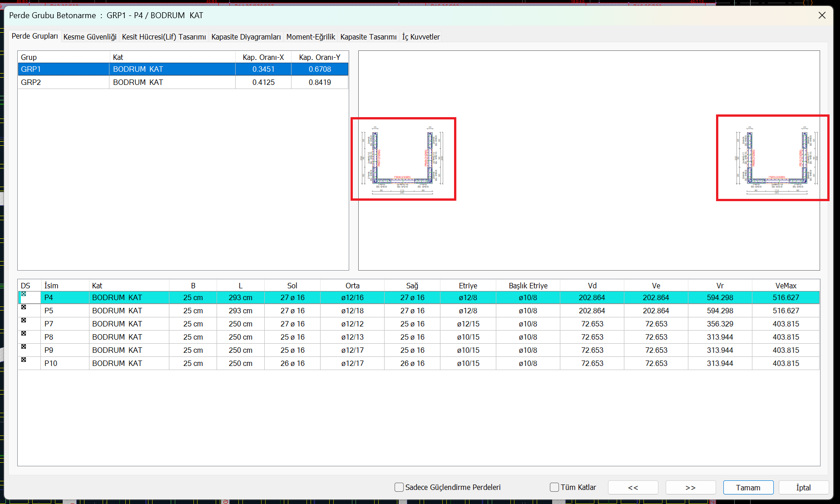Click the Tamam button
Screen dimensions: 840x504
(748, 487)
